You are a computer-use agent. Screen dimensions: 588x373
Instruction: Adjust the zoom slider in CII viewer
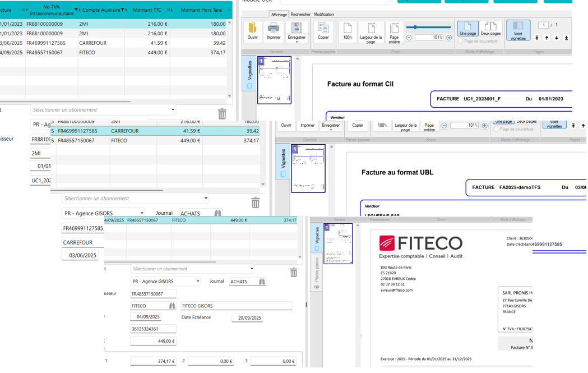pyautogui.click(x=415, y=27)
